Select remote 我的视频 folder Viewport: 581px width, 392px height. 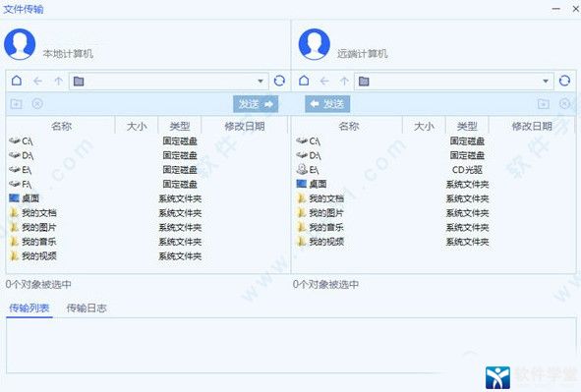click(x=320, y=242)
